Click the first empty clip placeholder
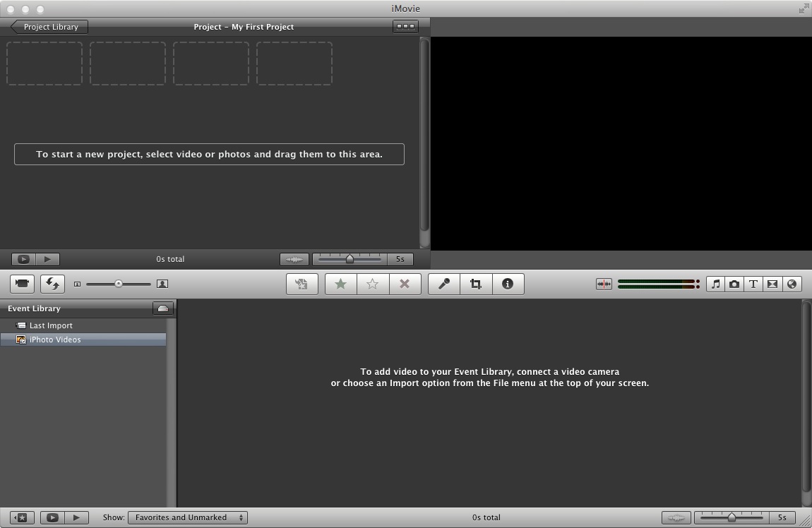The height and width of the screenshot is (528, 812). coord(44,63)
